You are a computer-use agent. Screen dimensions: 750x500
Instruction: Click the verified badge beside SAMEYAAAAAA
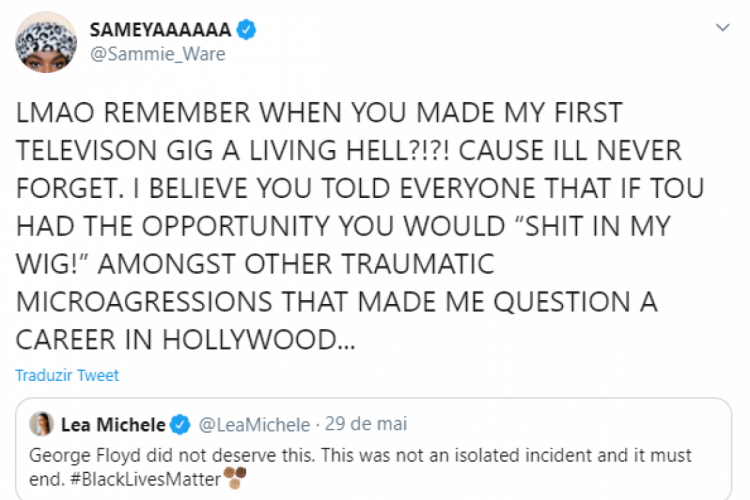coord(247,29)
